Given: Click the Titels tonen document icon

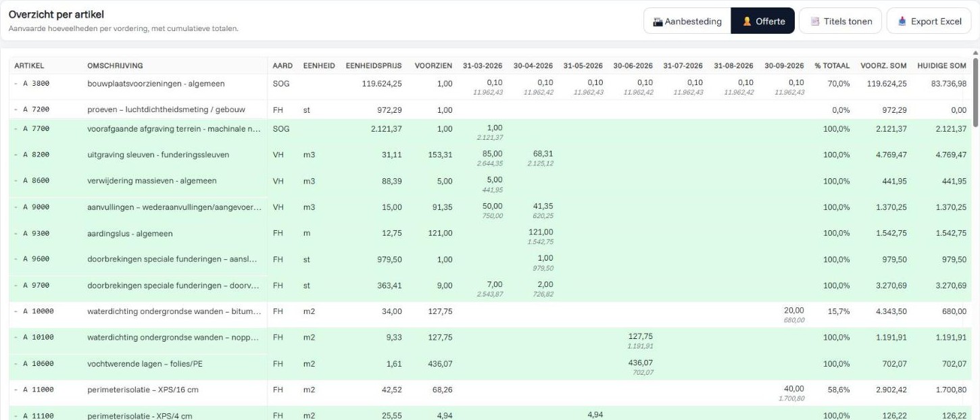Looking at the screenshot, I should tap(815, 22).
